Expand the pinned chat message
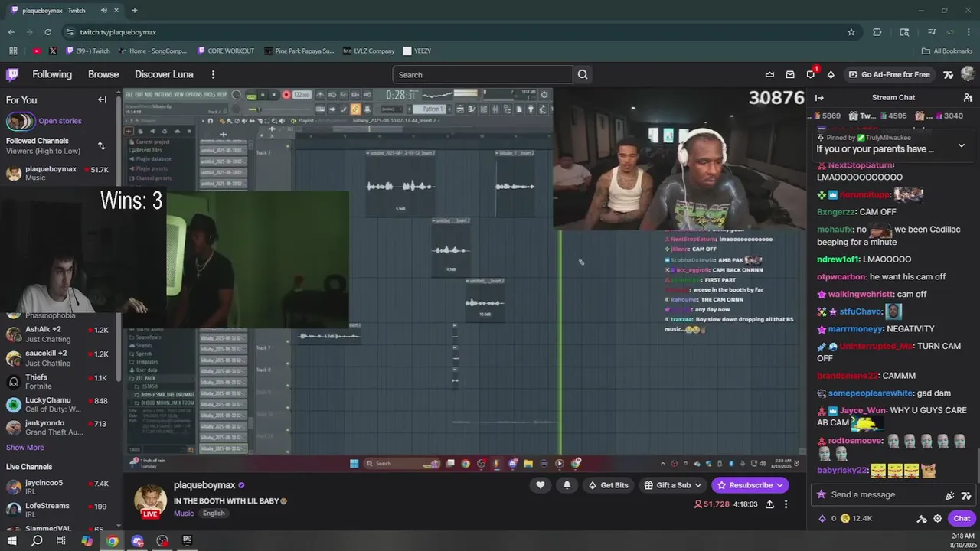The height and width of the screenshot is (551, 980). tap(962, 145)
